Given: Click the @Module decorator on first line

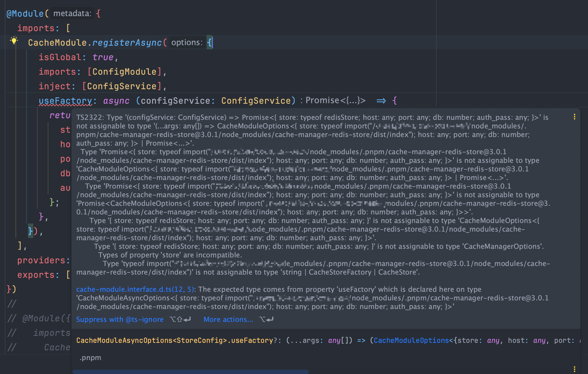Looking at the screenshot, I should tap(25, 13).
